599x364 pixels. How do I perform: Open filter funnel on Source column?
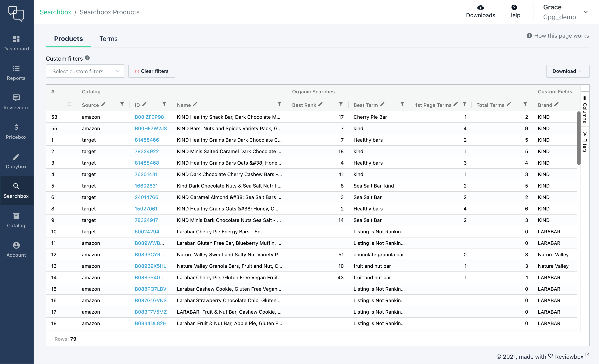click(122, 104)
